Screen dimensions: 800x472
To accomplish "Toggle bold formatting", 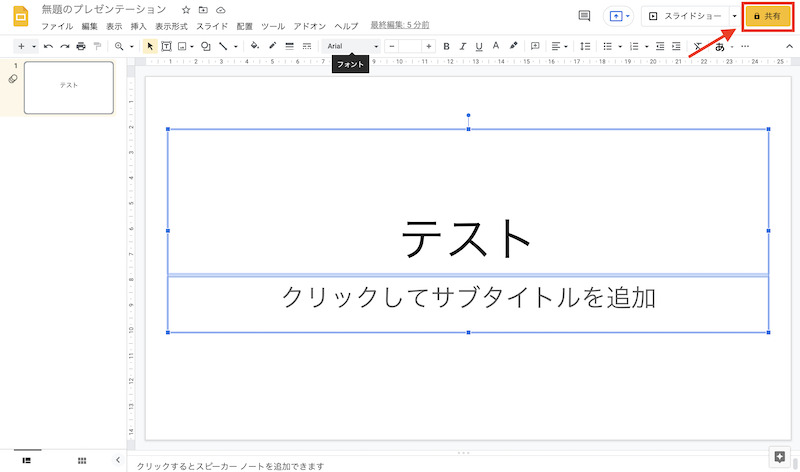I will [x=446, y=46].
